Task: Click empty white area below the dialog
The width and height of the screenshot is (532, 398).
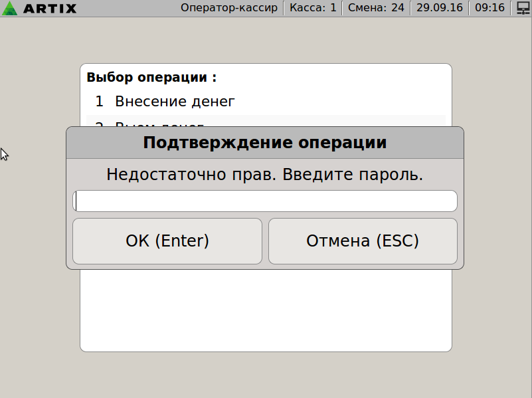Action: 266,310
